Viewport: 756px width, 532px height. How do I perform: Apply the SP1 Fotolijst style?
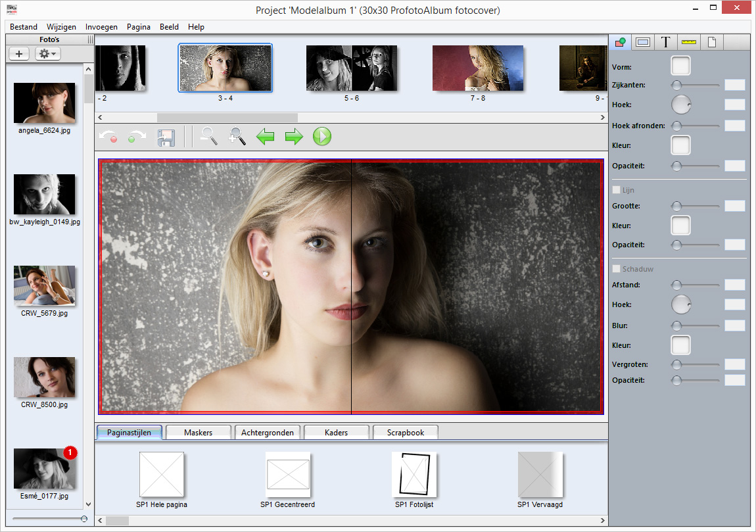[x=414, y=474]
